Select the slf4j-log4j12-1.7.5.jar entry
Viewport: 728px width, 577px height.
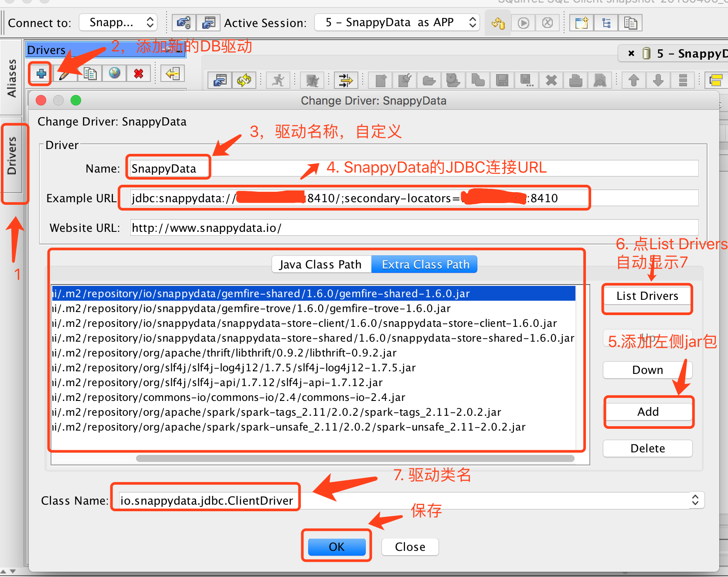pyautogui.click(x=313, y=367)
